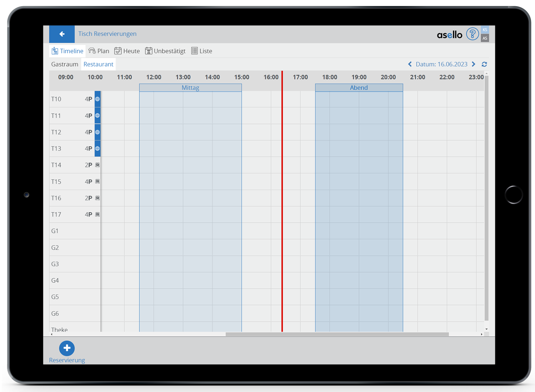Select the KS user badge
Screen dimensions: 535x392
point(485,30)
